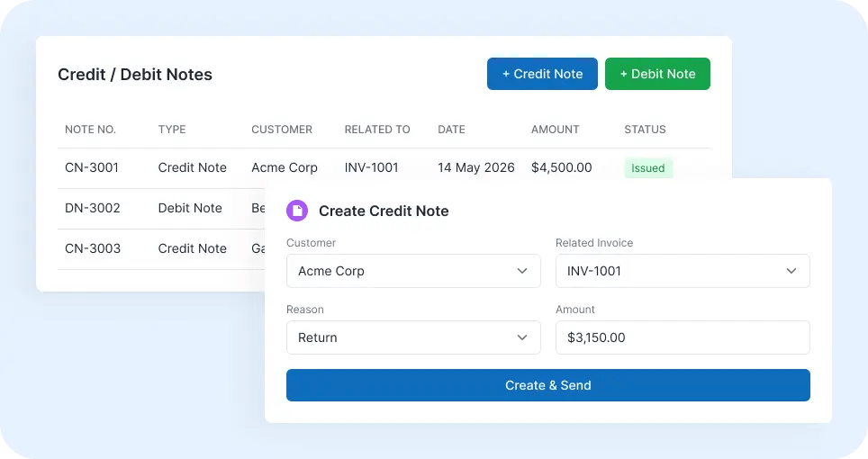This screenshot has height=459, width=868.
Task: Select the CN-3001 note row
Action: click(x=384, y=167)
